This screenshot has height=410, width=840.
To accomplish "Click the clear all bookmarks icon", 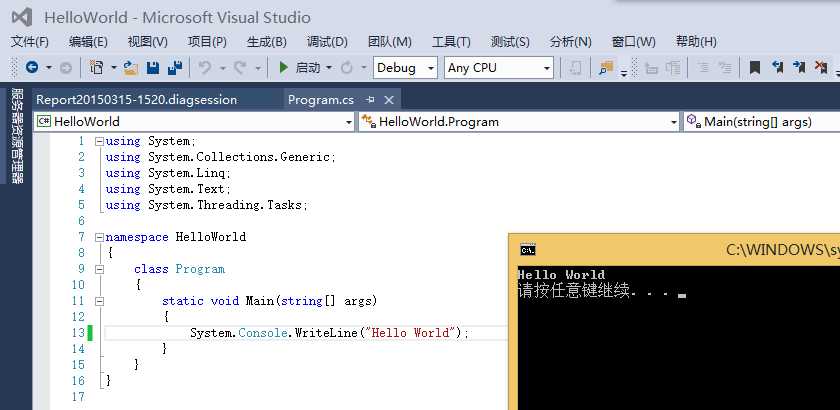I will [x=821, y=68].
